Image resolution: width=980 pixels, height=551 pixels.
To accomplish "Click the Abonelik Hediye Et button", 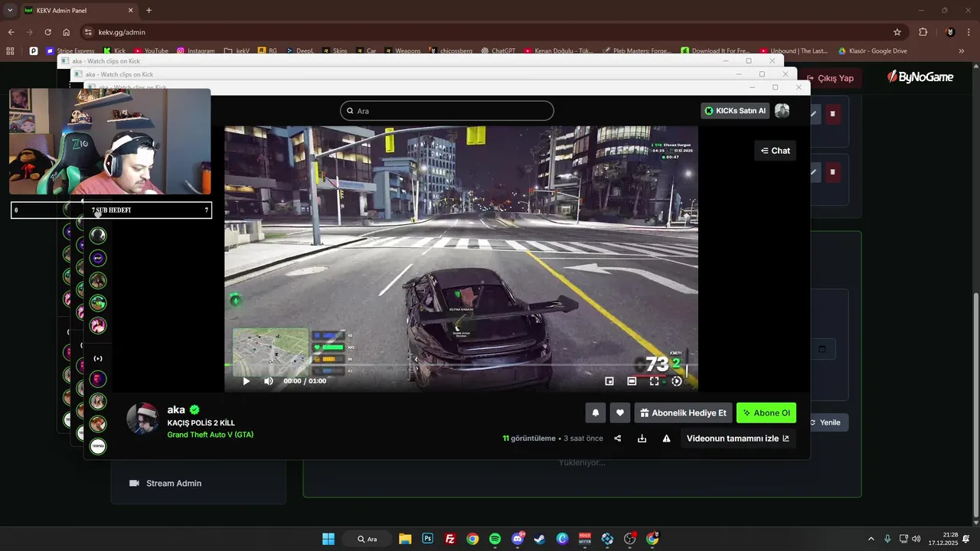I will coord(683,413).
